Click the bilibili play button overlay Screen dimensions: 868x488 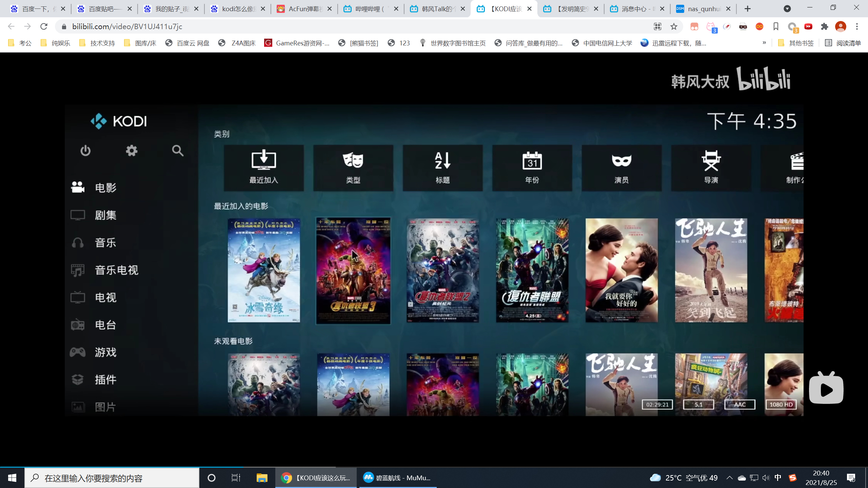click(x=826, y=388)
